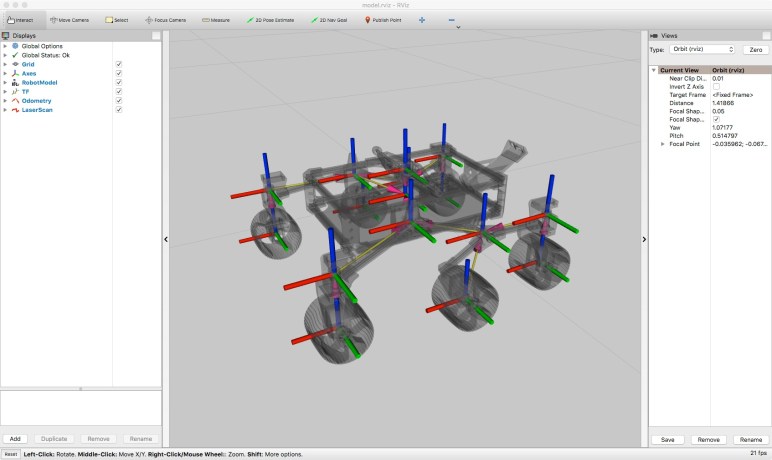The image size is (772, 460).
Task: Pick the Measure tool
Action: point(214,19)
